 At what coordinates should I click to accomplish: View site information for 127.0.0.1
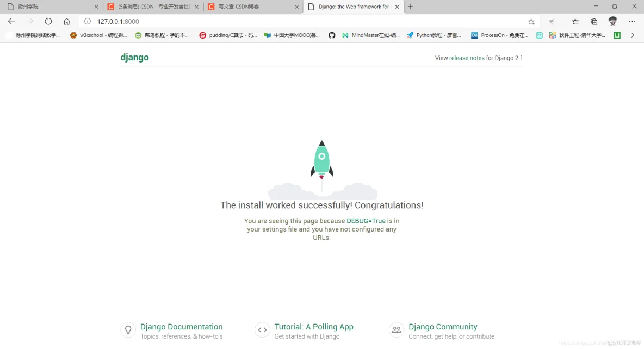coord(88,21)
